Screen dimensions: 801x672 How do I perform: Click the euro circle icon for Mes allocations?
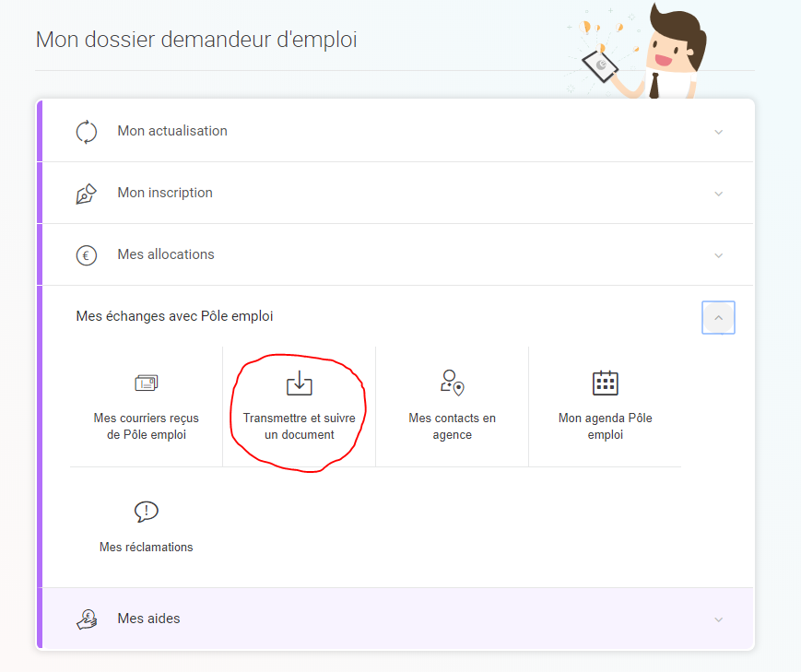87,255
